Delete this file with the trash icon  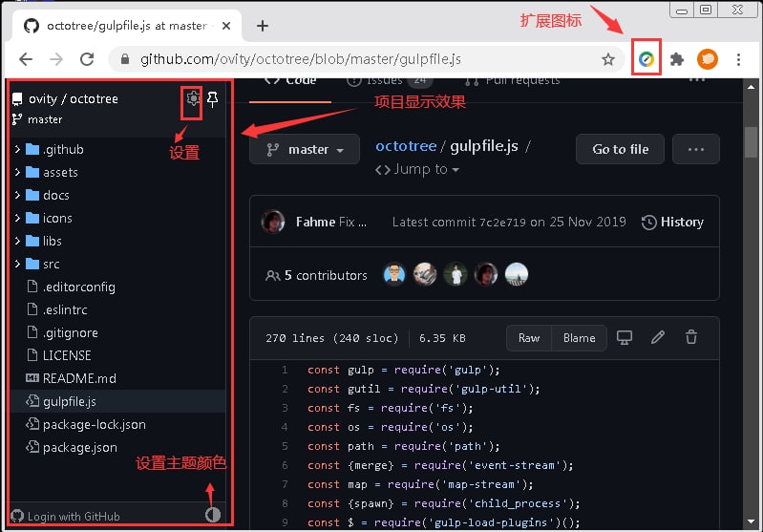[x=691, y=337]
